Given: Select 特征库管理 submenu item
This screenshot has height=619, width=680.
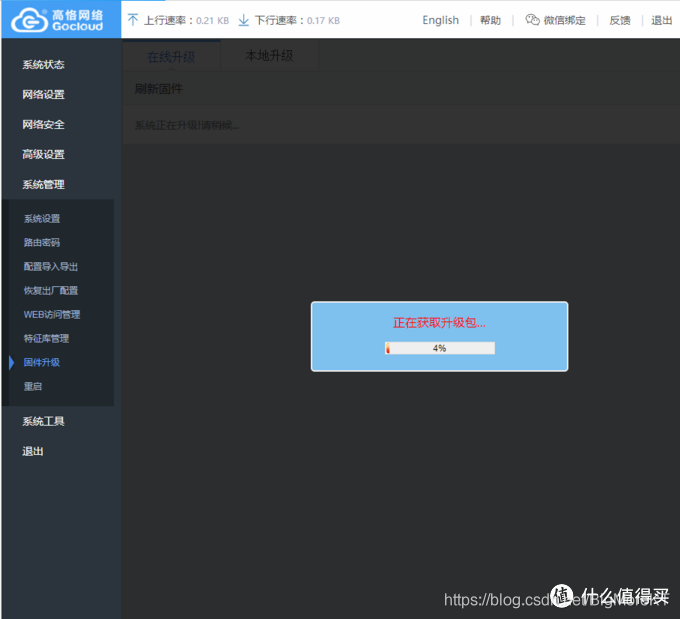Looking at the screenshot, I should pos(46,338).
